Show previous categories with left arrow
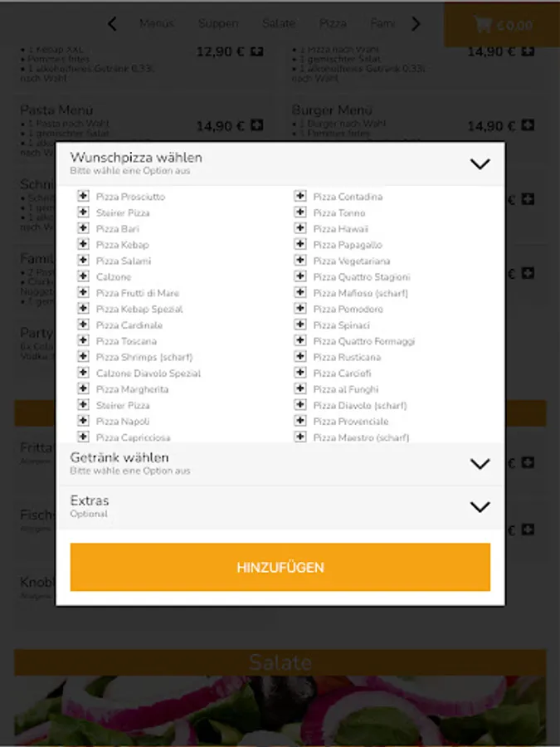Viewport: 560px width, 747px height. click(112, 23)
